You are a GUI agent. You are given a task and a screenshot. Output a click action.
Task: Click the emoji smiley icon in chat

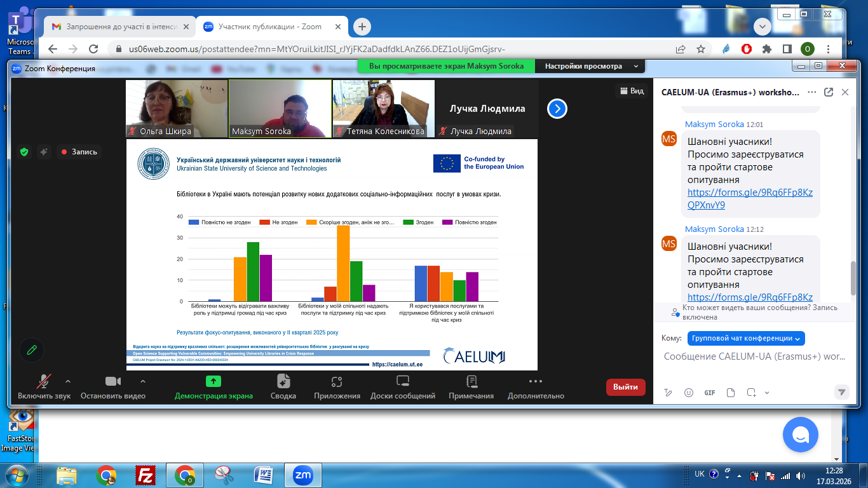tap(689, 393)
